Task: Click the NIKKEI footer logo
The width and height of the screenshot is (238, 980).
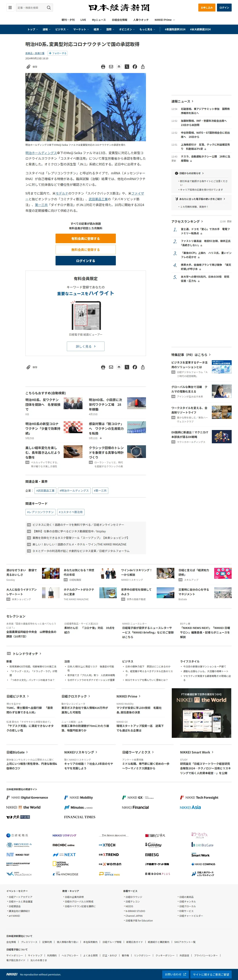Action: point(12,974)
